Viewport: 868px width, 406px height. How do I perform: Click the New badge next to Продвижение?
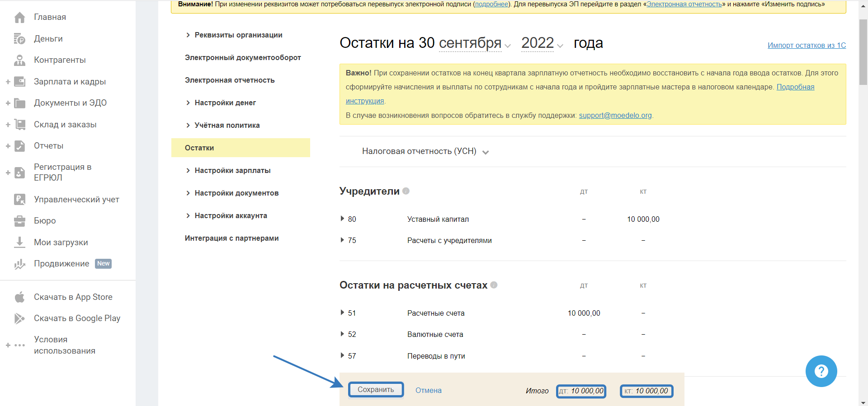click(x=103, y=264)
